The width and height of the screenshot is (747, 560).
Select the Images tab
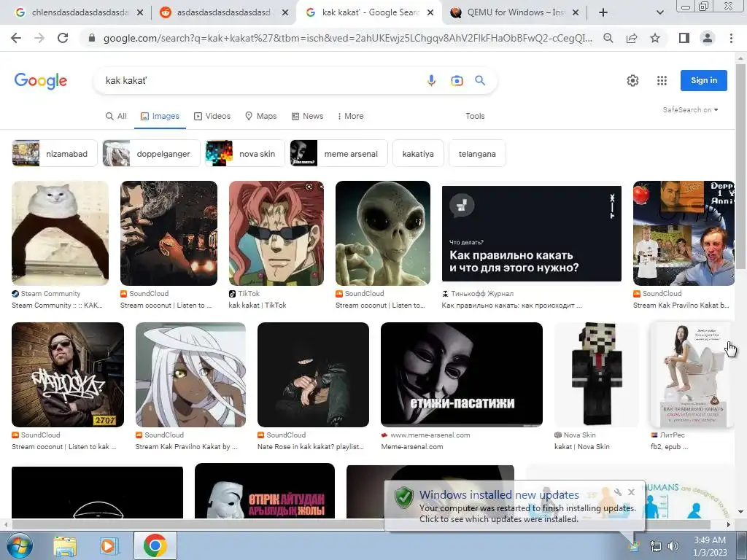point(160,116)
